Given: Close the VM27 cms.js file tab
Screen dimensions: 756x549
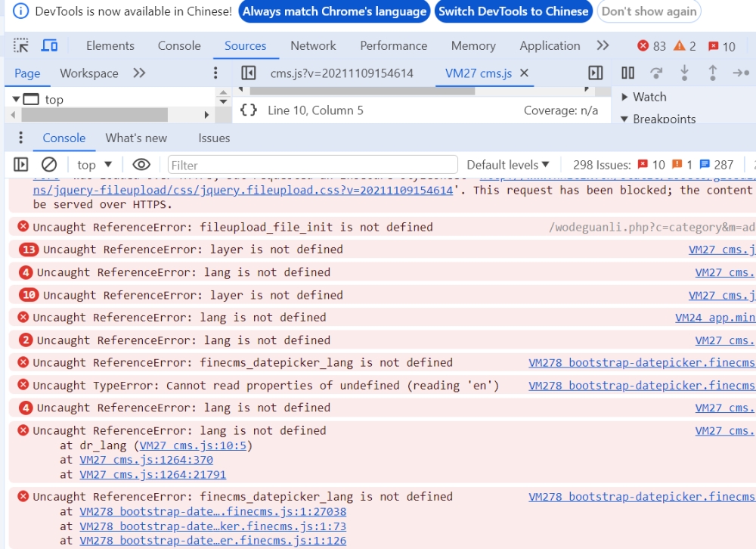Looking at the screenshot, I should 524,73.
